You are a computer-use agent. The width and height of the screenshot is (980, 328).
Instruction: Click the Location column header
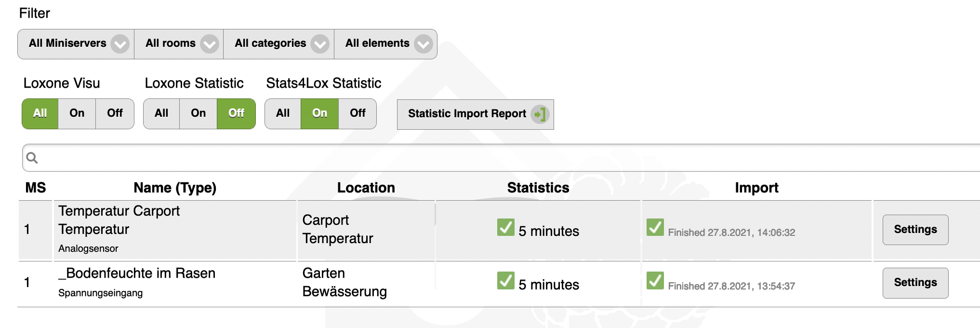pos(366,188)
